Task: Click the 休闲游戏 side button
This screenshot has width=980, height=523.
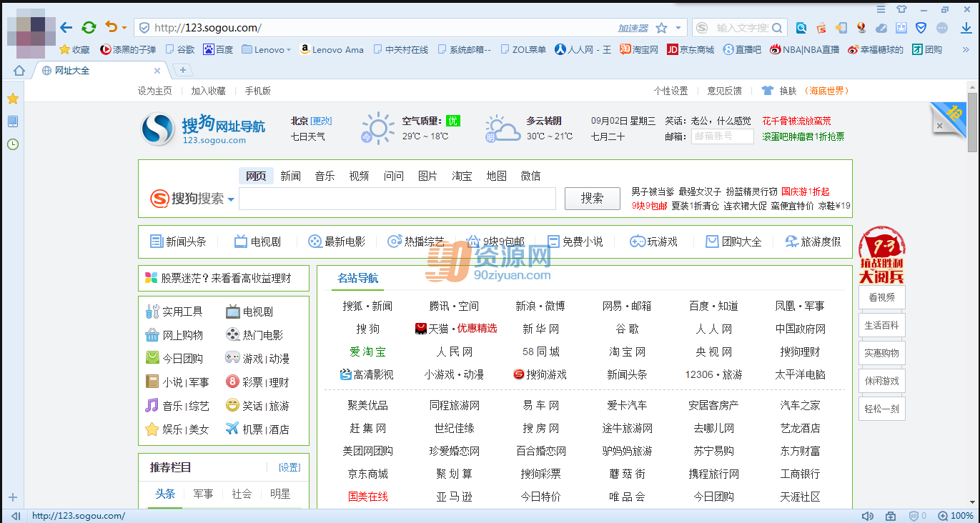Action: (882, 381)
